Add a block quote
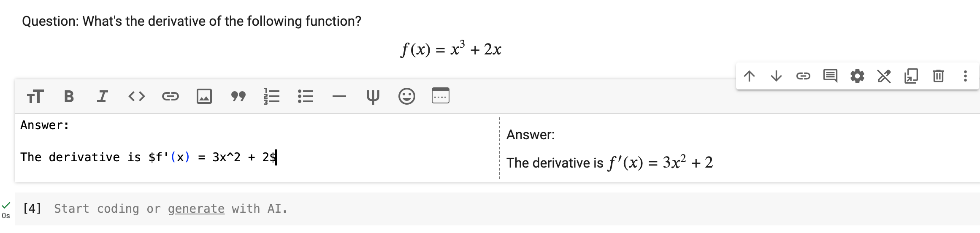The height and width of the screenshot is (233, 980). (238, 97)
